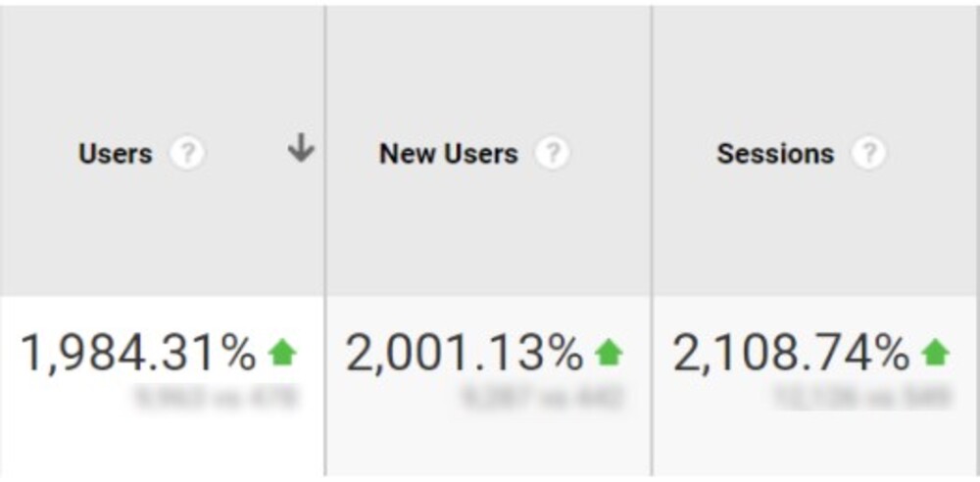Sort by the Sessions header label
Viewport: 980px width, 482px height.
[x=775, y=154]
